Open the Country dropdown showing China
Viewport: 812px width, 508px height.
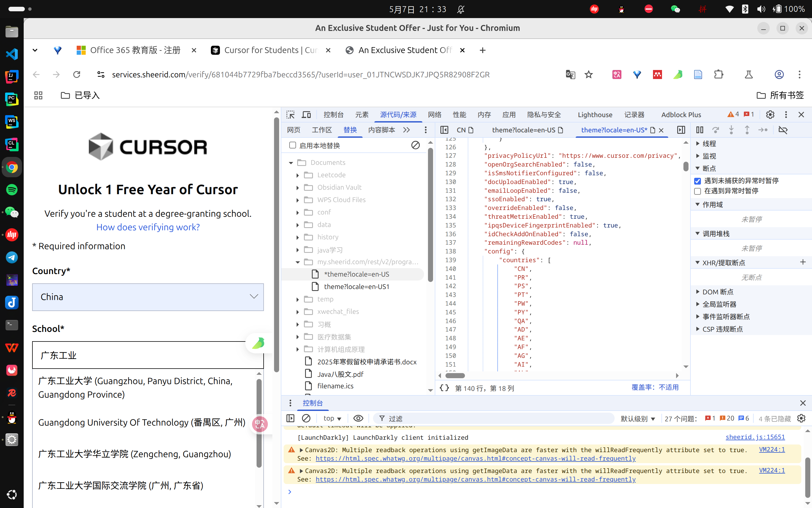pos(148,297)
